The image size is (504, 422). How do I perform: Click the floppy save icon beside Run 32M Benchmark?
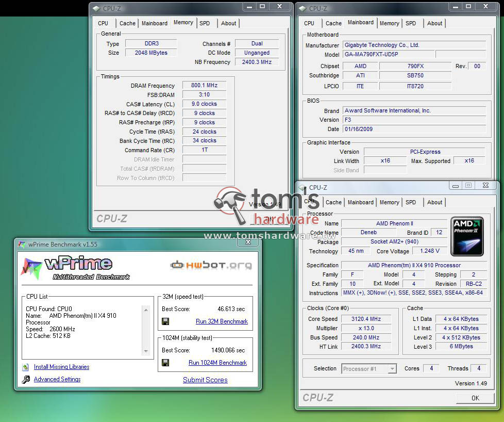[x=165, y=321]
